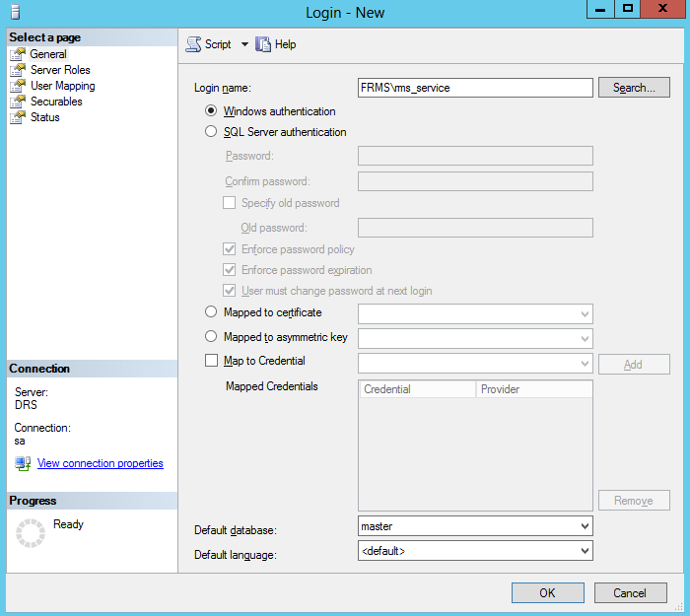This screenshot has width=690, height=616.
Task: Enable the Map to Credential checkbox
Action: tap(211, 361)
